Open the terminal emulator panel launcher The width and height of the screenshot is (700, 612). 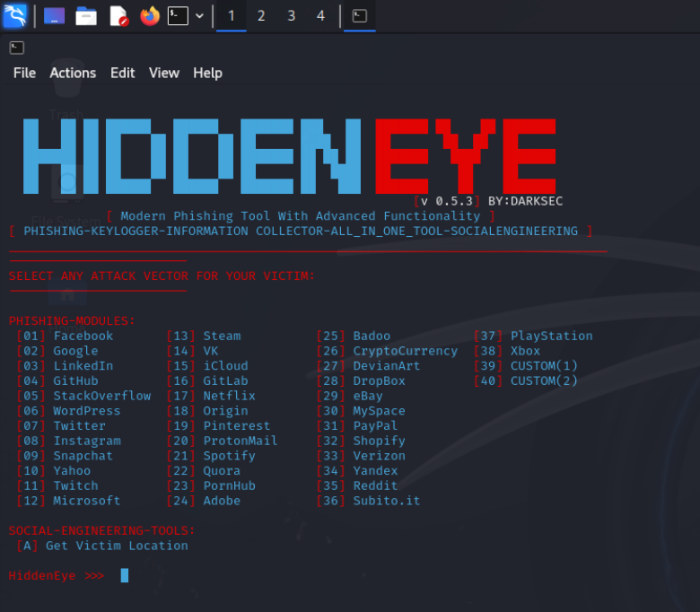(178, 16)
